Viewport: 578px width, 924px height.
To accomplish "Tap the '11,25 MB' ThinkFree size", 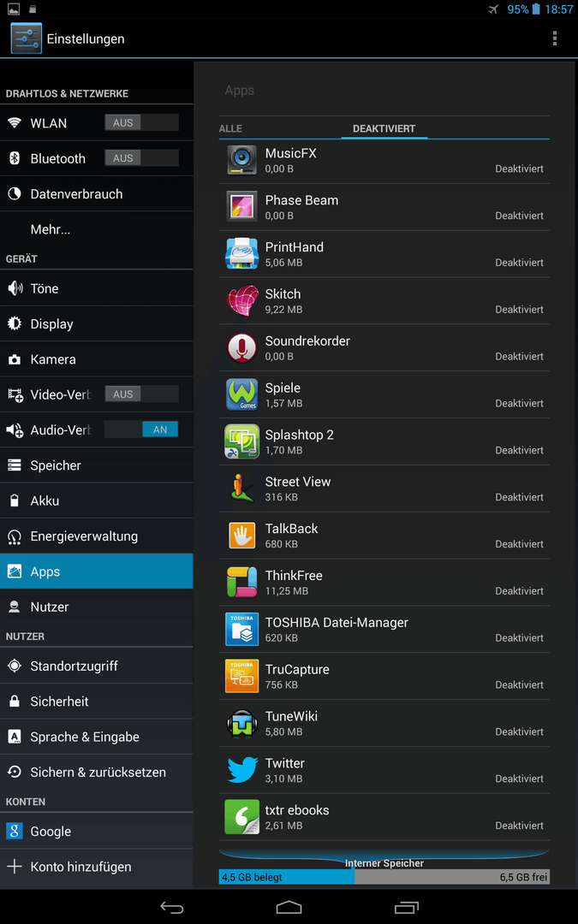I will click(287, 590).
